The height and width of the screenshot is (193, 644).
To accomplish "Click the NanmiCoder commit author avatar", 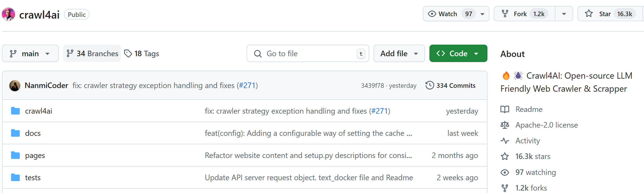I will pos(15,86).
